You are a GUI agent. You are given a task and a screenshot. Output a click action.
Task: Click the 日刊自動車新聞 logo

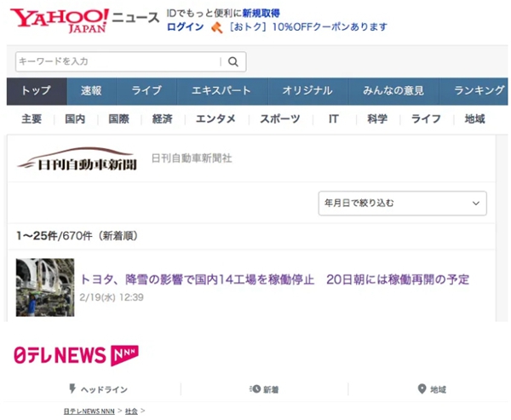click(78, 160)
